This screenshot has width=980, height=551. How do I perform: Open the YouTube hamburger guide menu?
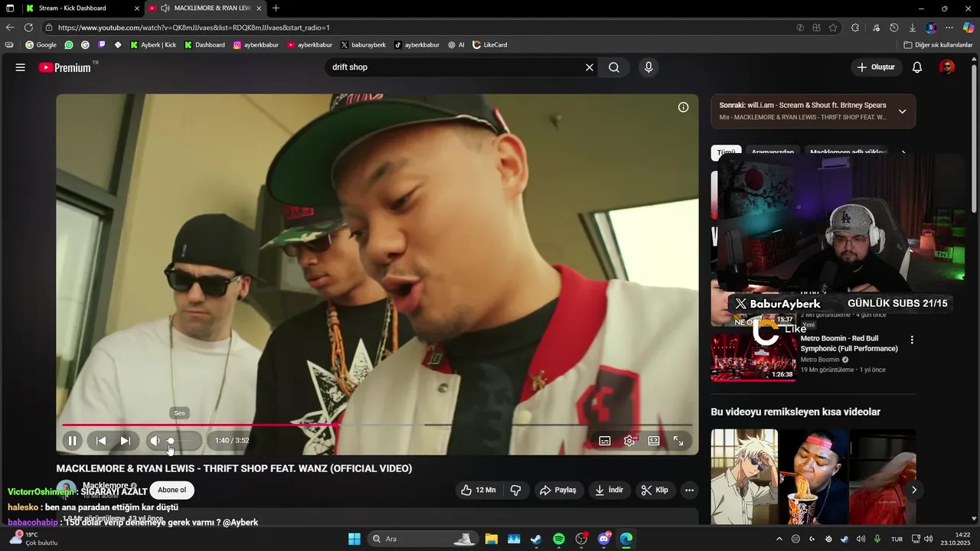click(x=21, y=67)
